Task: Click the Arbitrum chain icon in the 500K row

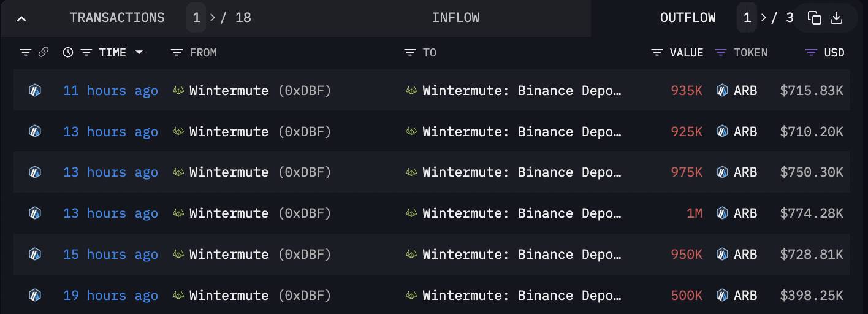Action: pos(35,295)
